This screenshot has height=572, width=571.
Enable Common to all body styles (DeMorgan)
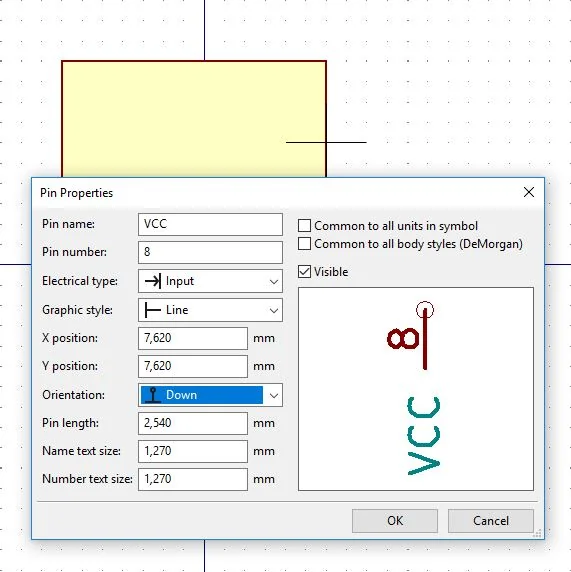(x=304, y=244)
